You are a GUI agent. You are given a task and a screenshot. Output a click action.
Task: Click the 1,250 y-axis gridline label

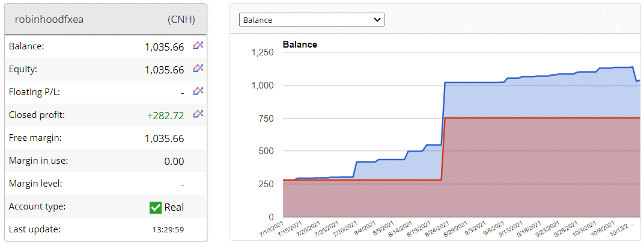coord(262,52)
